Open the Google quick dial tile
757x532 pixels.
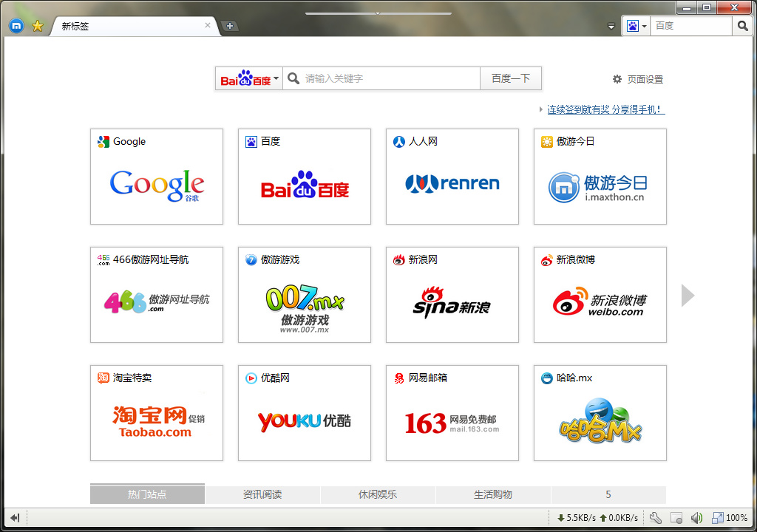157,176
